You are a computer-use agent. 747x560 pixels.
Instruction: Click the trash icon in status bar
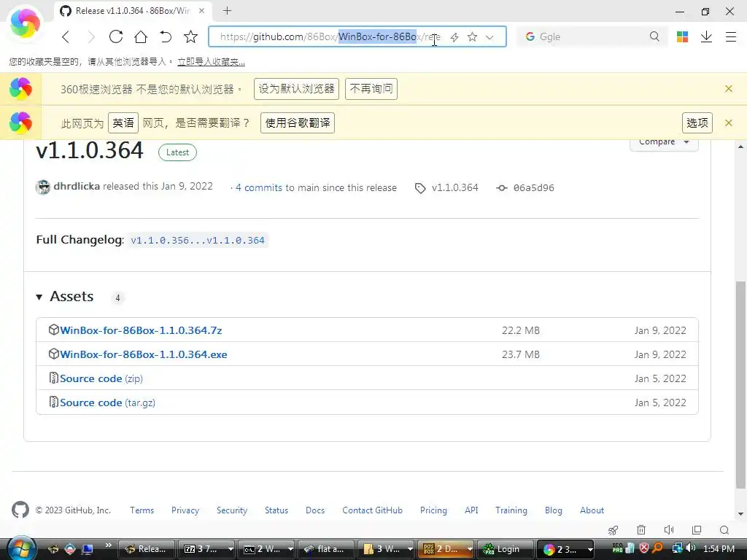[641, 530]
